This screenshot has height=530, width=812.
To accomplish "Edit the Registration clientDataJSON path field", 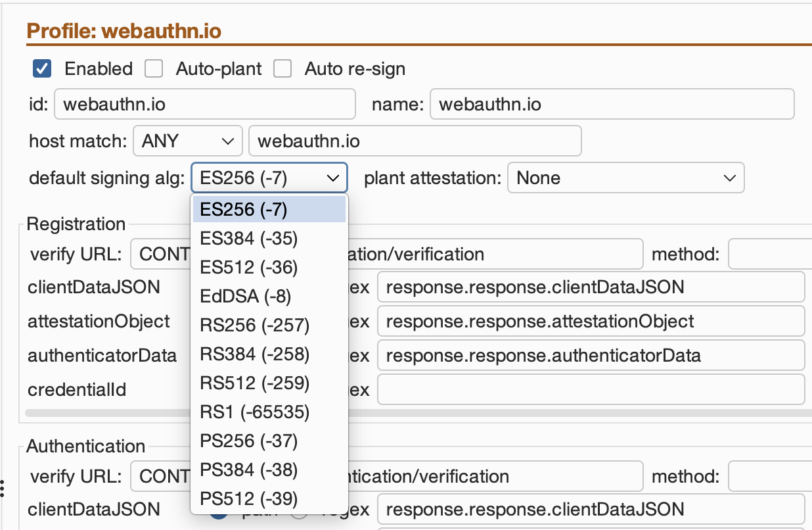I will (591, 287).
